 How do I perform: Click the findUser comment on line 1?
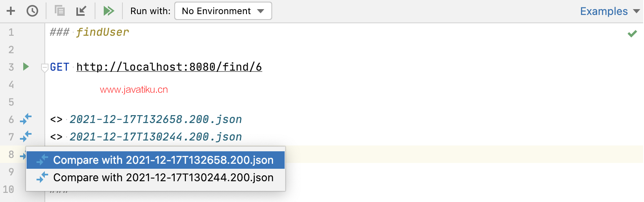coord(102,32)
